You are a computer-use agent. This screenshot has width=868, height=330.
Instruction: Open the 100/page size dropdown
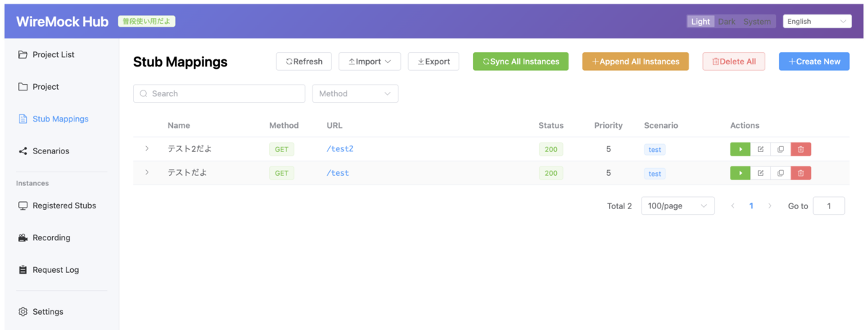pyautogui.click(x=678, y=206)
